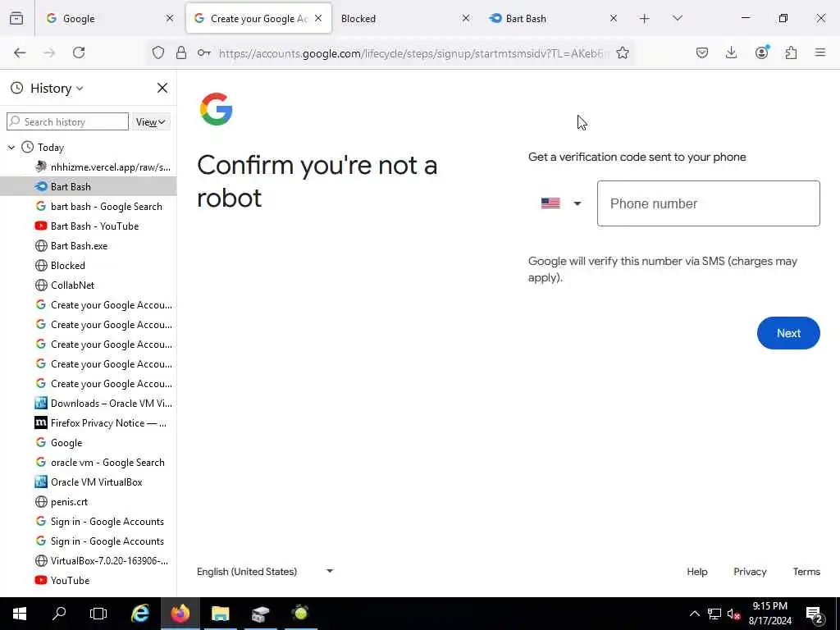Click the muted volume tray icon
Screen dimensions: 840x630
(733, 614)
